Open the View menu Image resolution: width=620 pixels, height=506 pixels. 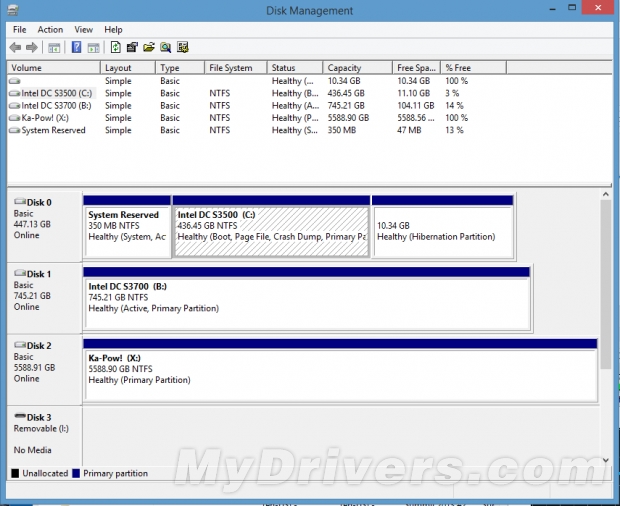pyautogui.click(x=83, y=30)
